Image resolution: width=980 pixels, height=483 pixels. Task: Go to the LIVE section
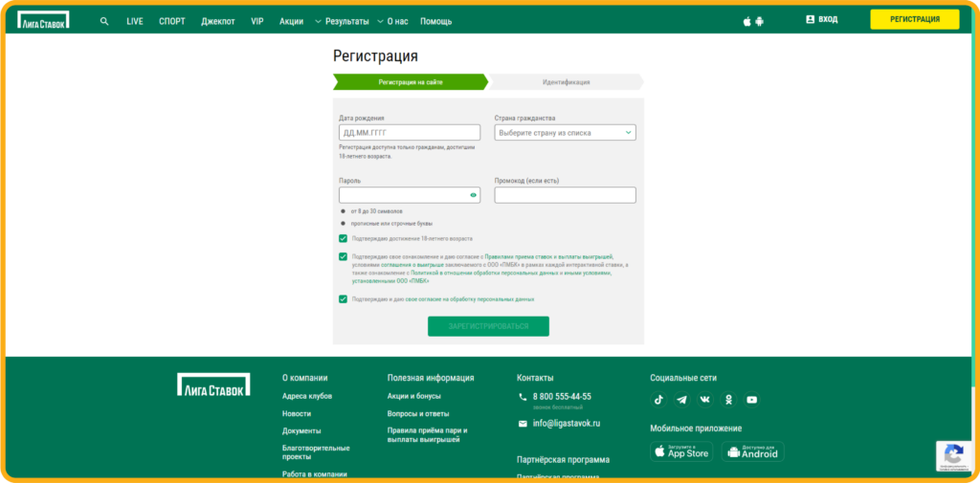[x=135, y=21]
